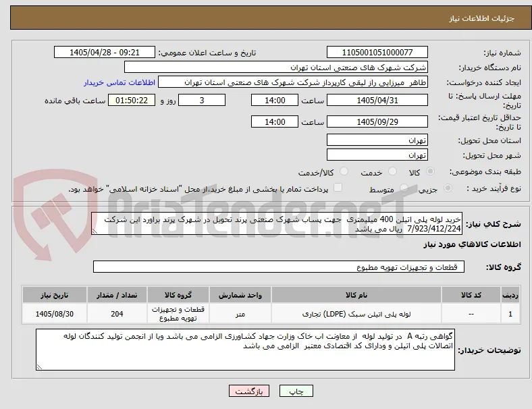Viewport: 532px width, 409px height.
Task: Click the گروه کالا column header
Action: (x=178, y=295)
